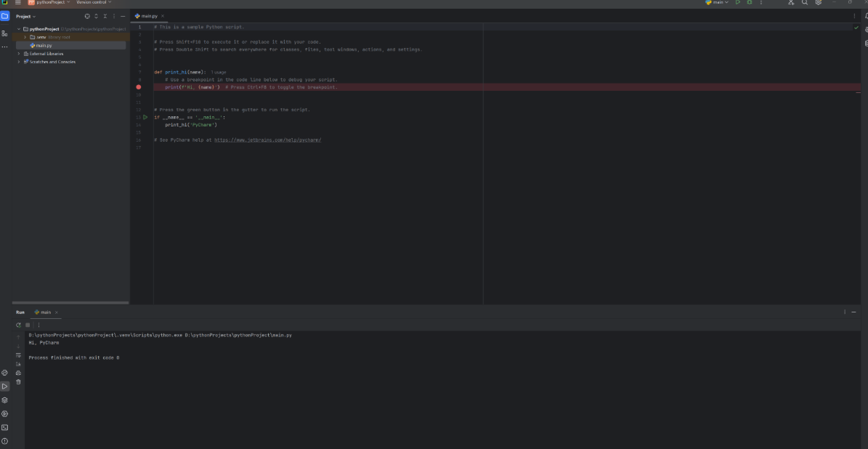This screenshot has height=449, width=868.
Task: Open the Version control menu
Action: pyautogui.click(x=94, y=3)
